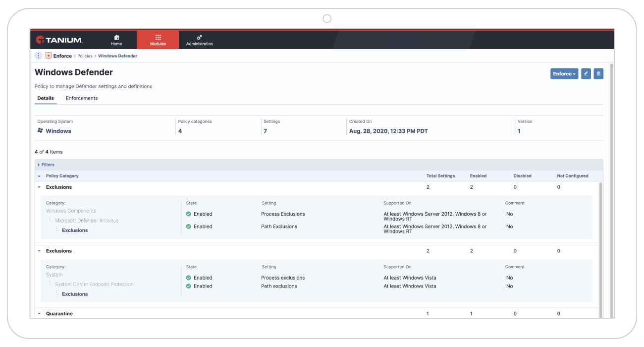Click the Policy Category column header
This screenshot has height=347, width=644.
[62, 176]
